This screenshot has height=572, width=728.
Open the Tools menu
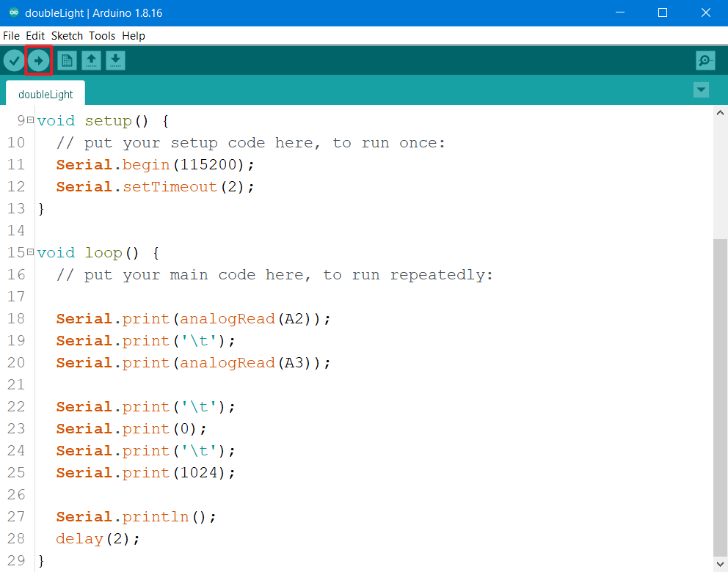click(x=102, y=35)
